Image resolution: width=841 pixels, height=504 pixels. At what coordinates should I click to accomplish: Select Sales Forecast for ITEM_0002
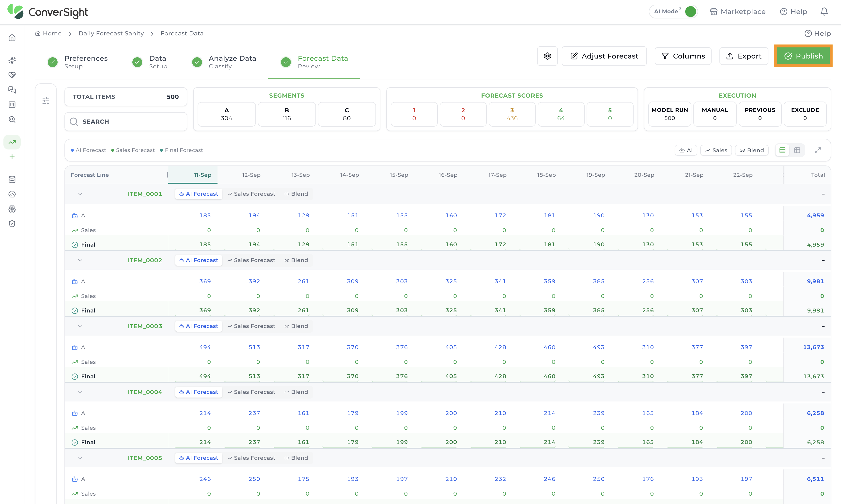(251, 260)
